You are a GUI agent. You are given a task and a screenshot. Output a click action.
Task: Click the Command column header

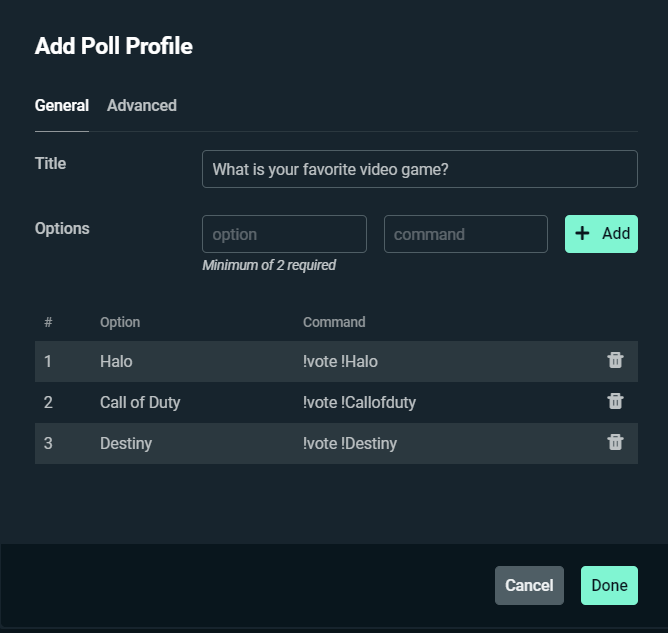pos(334,322)
